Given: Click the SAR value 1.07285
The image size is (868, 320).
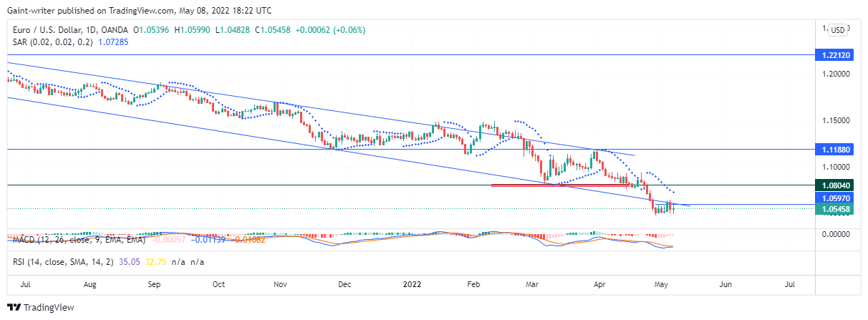Looking at the screenshot, I should (x=113, y=43).
